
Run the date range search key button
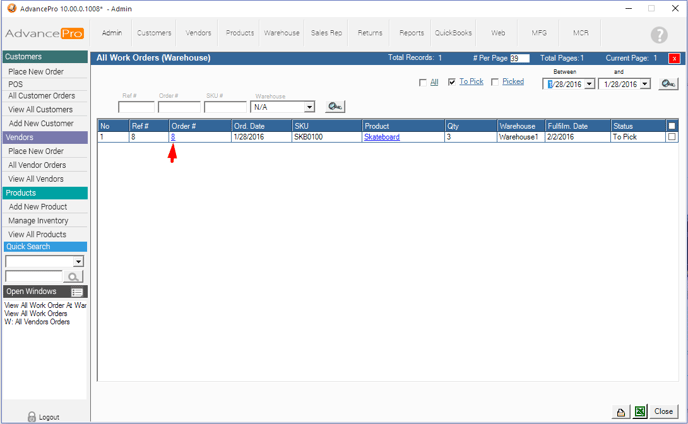tap(668, 84)
